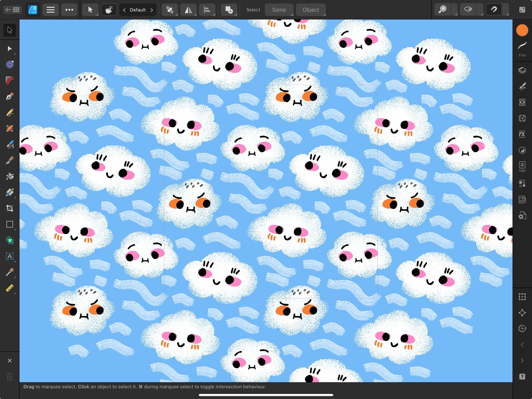Go to previous toolbar preset before Default
Screen dimensions: 532x399
[124, 10]
